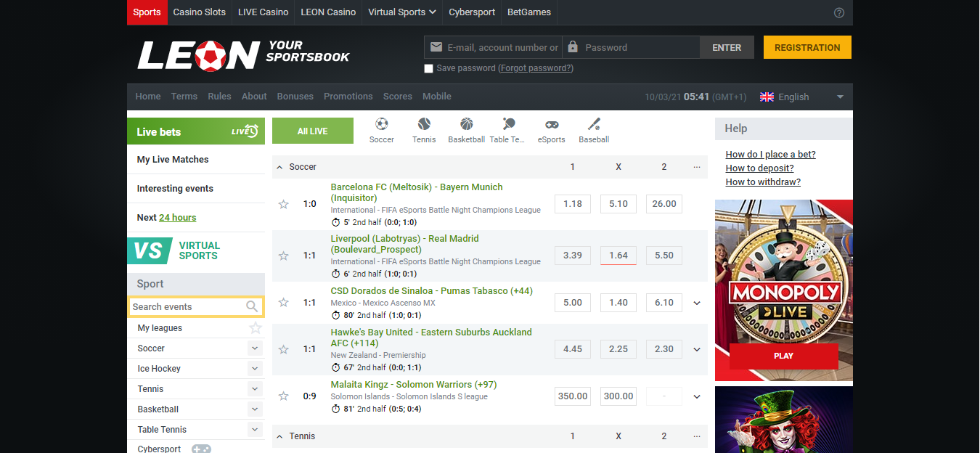The height and width of the screenshot is (453, 980).
Task: Expand more markets for CSD Dorados match
Action: point(697,303)
